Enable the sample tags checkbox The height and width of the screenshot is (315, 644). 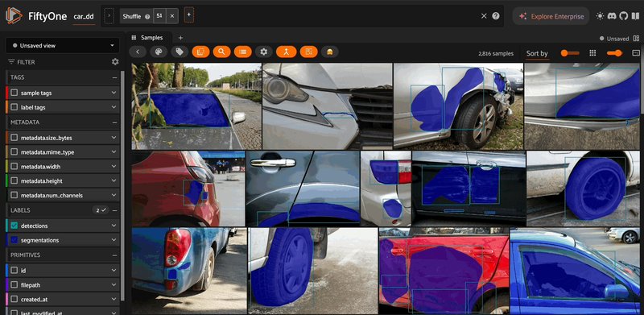click(x=14, y=93)
